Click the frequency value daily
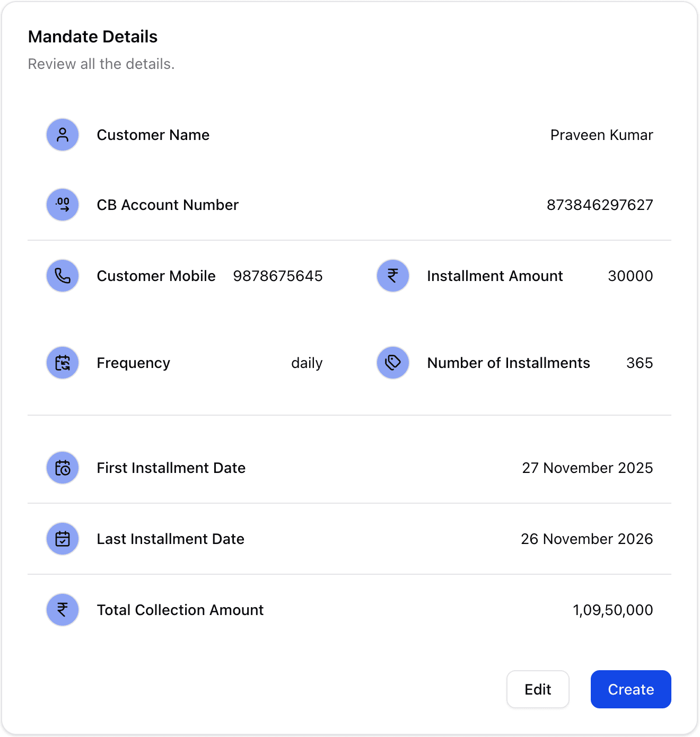700x737 pixels. (307, 363)
